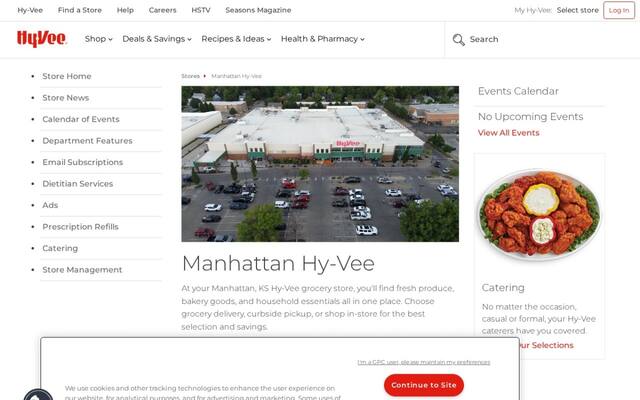The height and width of the screenshot is (400, 640).
Task: Expand the Shop dropdown menu
Action: (x=98, y=39)
